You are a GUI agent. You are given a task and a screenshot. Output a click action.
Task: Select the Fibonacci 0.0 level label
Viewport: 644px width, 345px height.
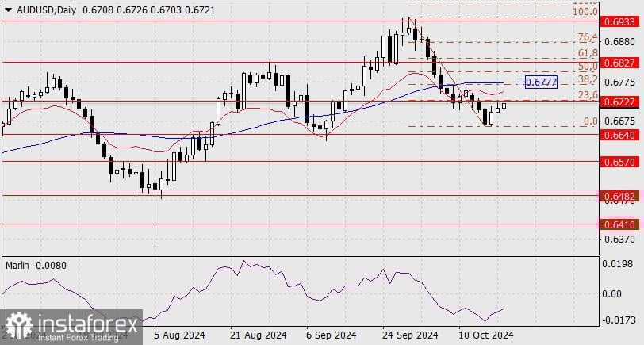[591, 121]
